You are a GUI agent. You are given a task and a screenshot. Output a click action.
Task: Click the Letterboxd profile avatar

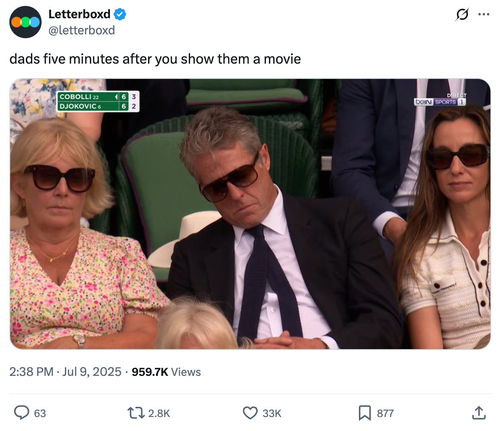[x=25, y=22]
